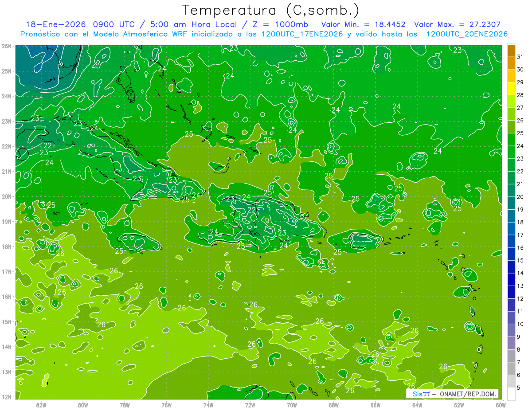Click the '24N' latitude axis label
532x411 pixels.
(x=7, y=96)
